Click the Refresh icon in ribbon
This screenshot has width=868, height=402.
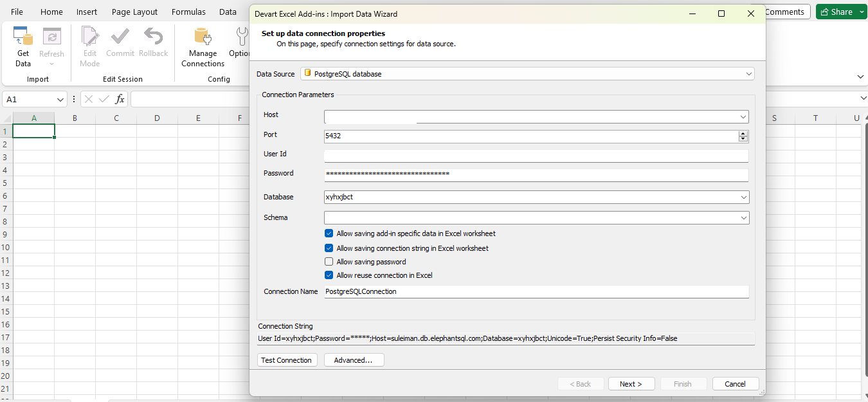(51, 37)
